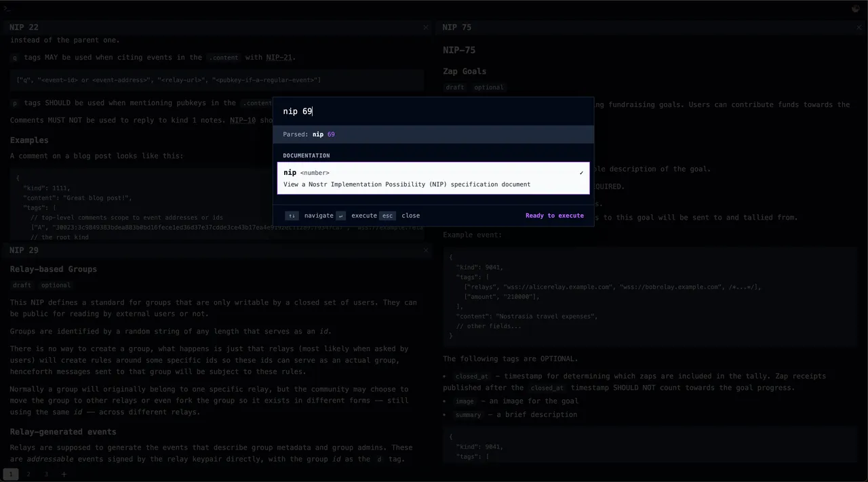Open the NIP-10 link
The height and width of the screenshot is (482, 868).
click(242, 120)
